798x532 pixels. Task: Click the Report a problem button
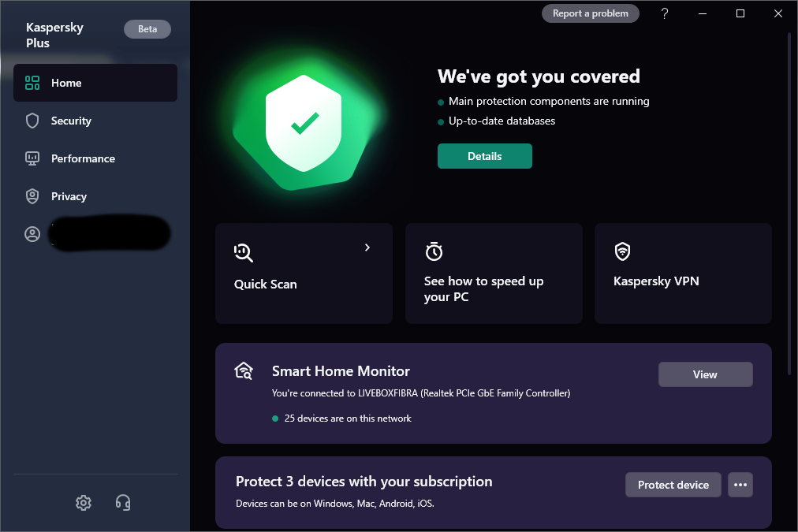tap(591, 13)
